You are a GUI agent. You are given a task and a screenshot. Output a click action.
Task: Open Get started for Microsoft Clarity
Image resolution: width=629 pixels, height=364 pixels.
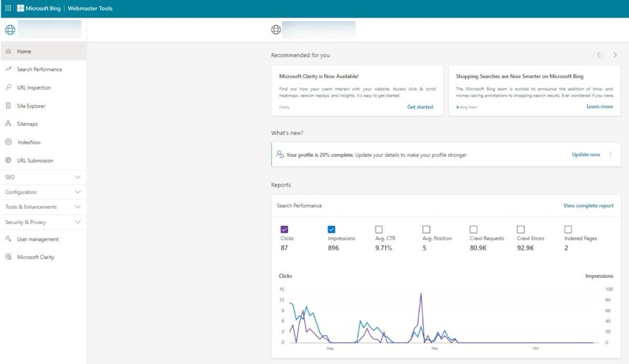(x=420, y=107)
